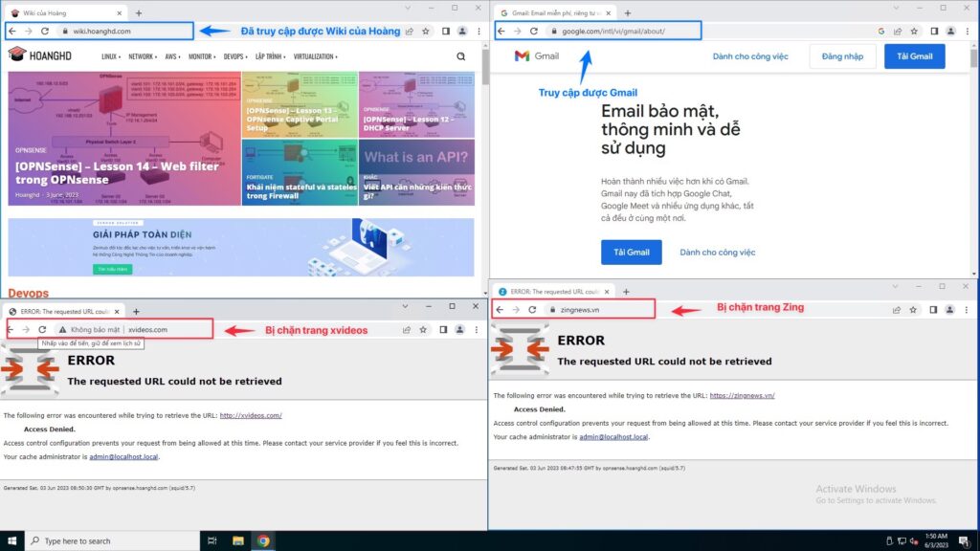Click Tải Gmail button in Gmail header

coord(914,56)
